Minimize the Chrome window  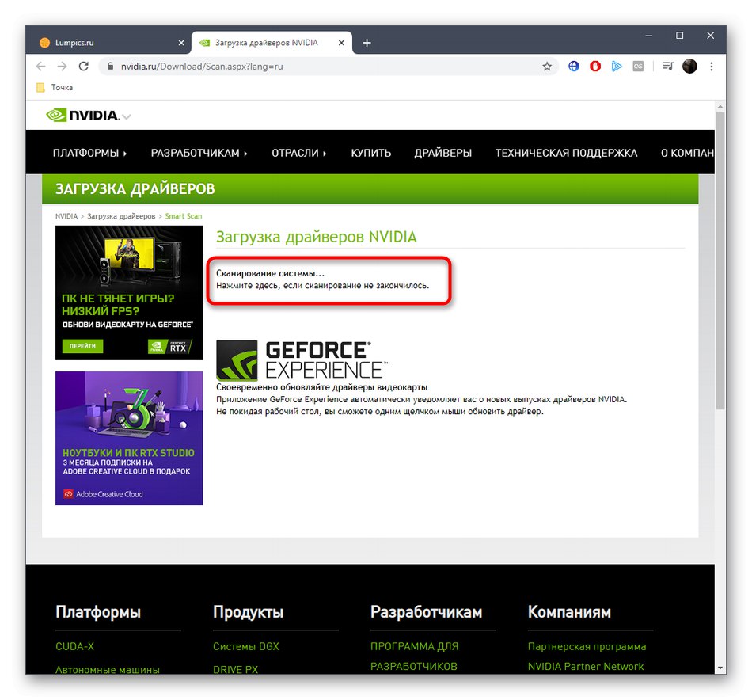pyautogui.click(x=649, y=36)
